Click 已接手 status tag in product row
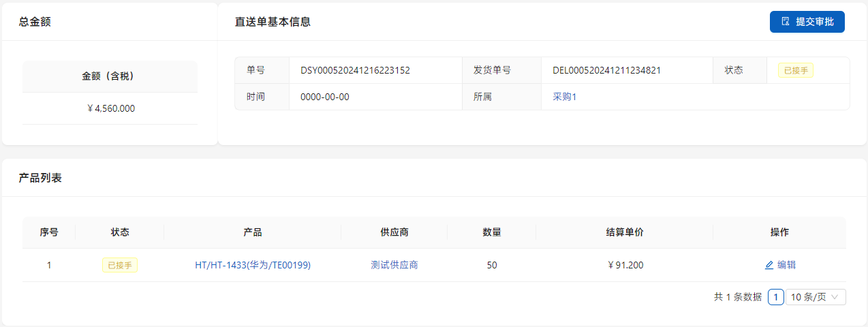 pos(119,265)
